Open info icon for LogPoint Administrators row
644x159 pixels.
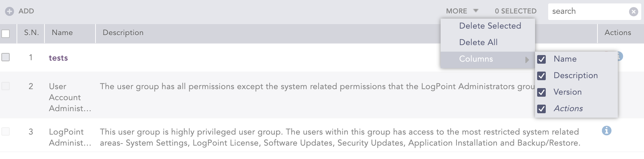click(x=606, y=131)
